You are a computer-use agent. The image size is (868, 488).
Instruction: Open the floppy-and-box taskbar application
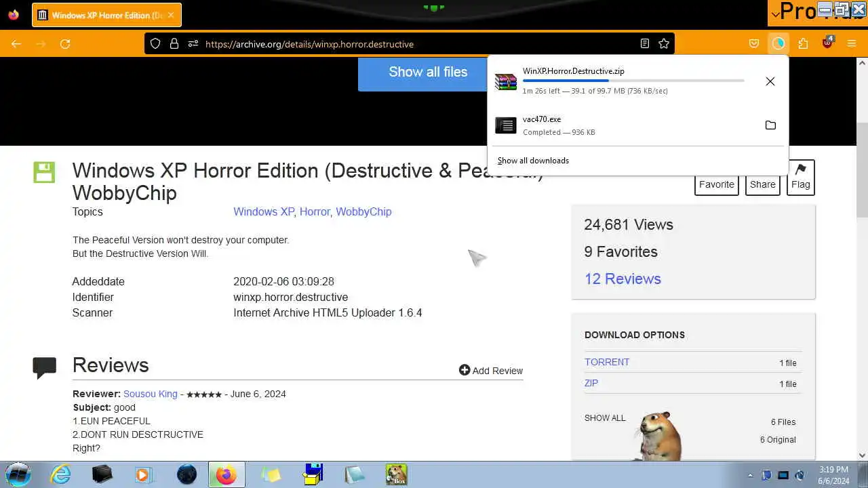(313, 474)
